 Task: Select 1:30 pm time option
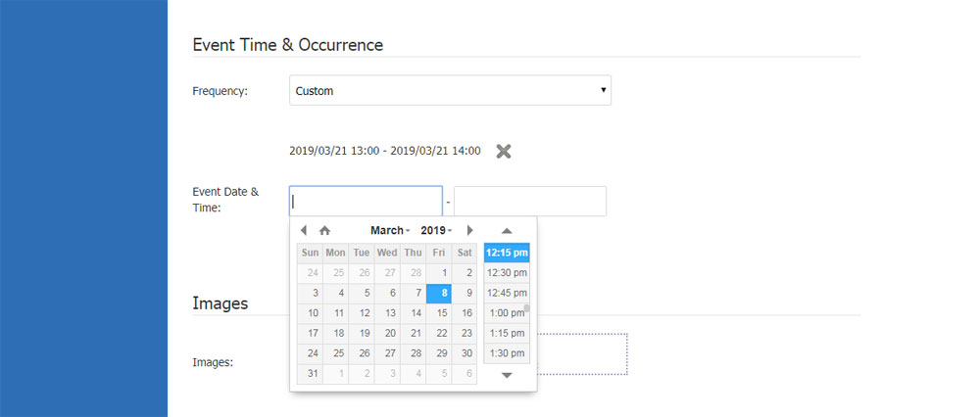click(x=507, y=353)
